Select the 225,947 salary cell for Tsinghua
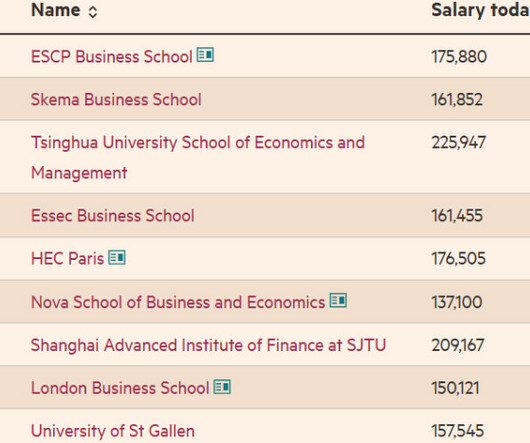 pyautogui.click(x=459, y=143)
